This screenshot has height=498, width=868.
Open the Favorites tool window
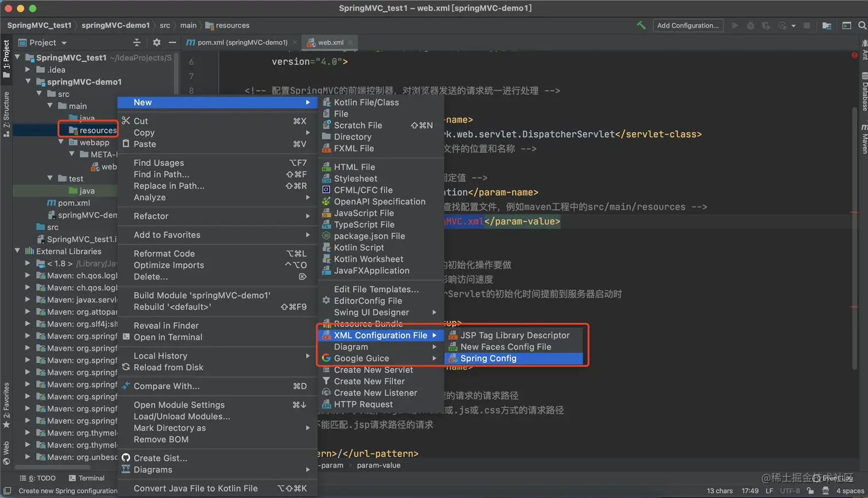(x=6, y=404)
